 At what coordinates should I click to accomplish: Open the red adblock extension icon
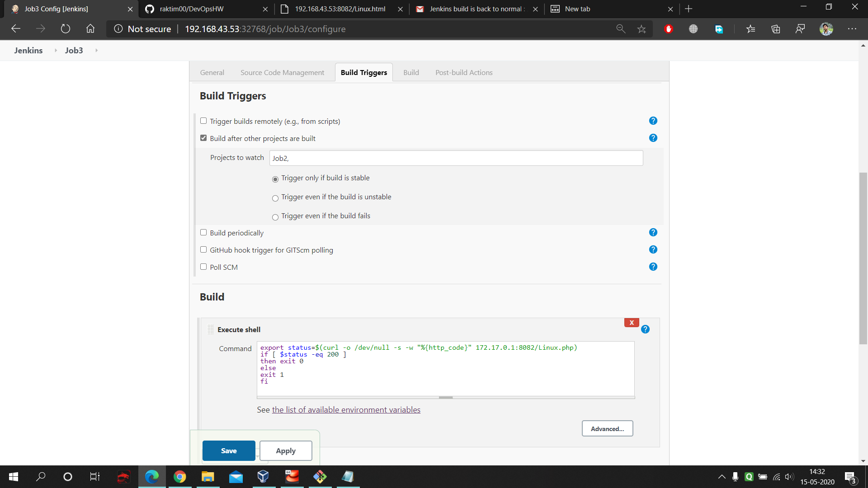click(669, 29)
